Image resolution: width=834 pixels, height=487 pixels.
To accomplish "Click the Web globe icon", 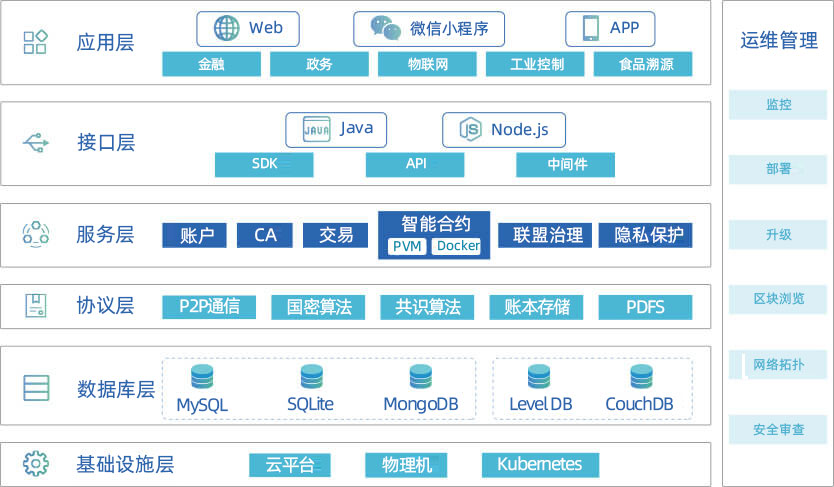I will point(225,28).
